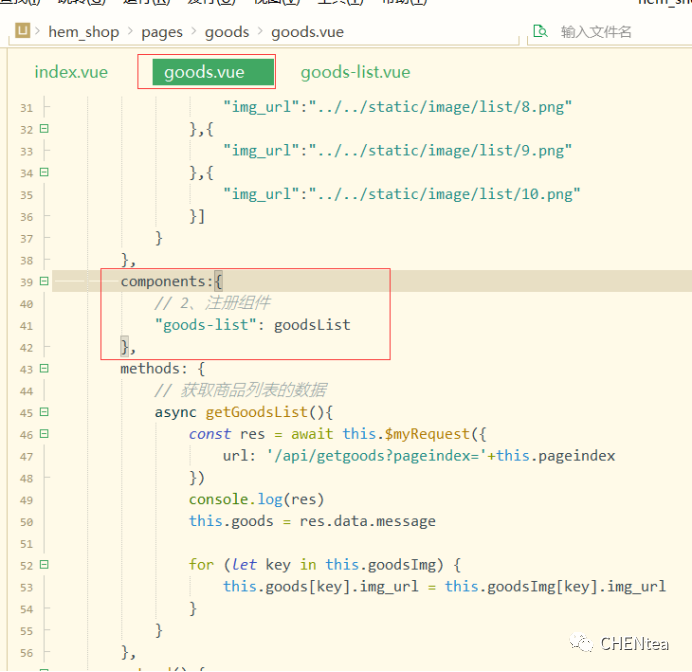Collapse the code block at line 32
The width and height of the screenshot is (692, 672).
(44, 129)
